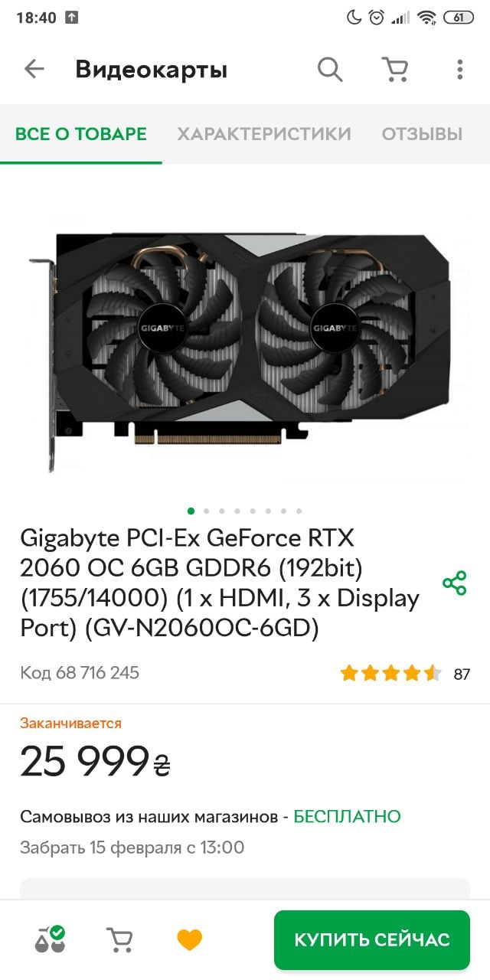Tap the product code 68 716 245
490x980 pixels.
(80, 673)
